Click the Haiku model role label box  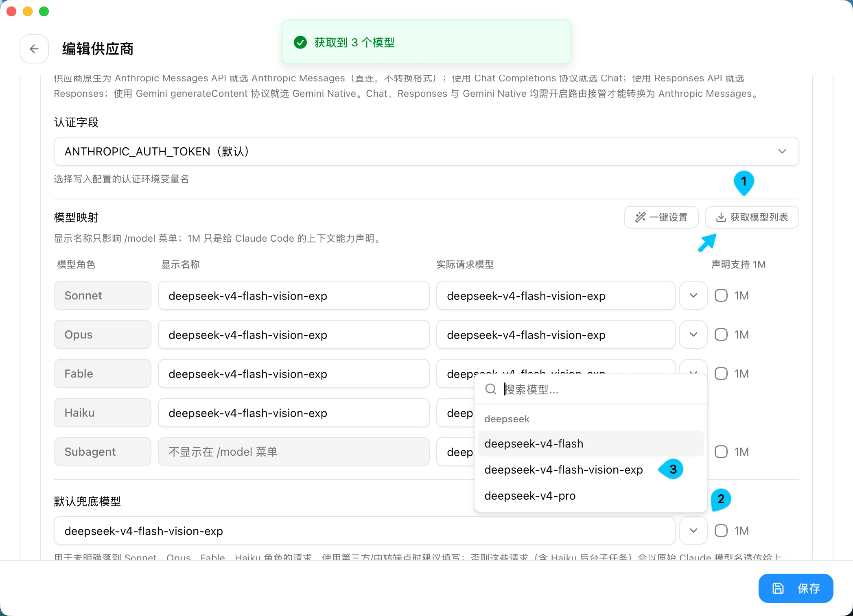click(x=103, y=413)
